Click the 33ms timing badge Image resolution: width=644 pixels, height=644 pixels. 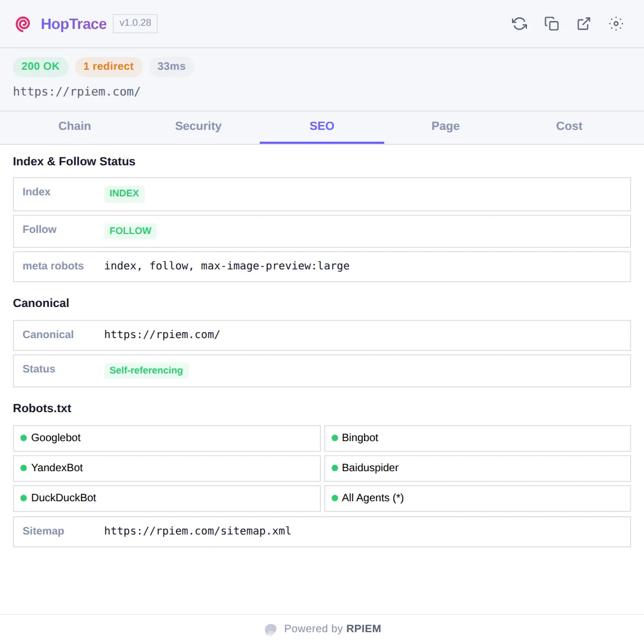[x=171, y=67]
